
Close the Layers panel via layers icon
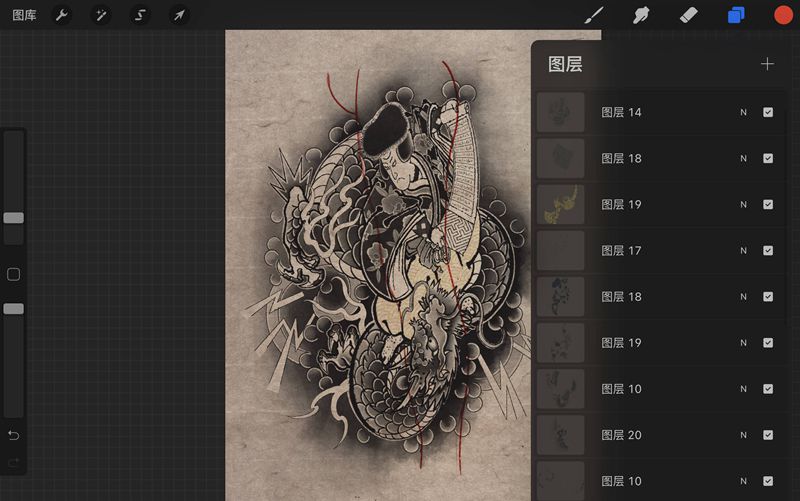736,15
